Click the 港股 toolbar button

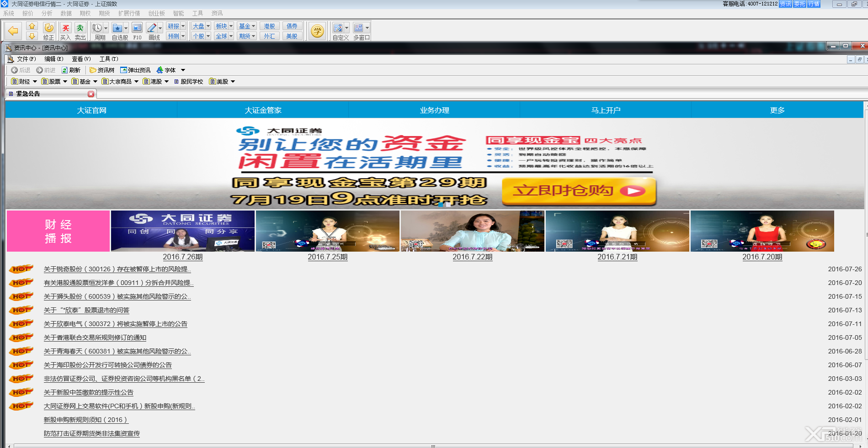tap(269, 26)
